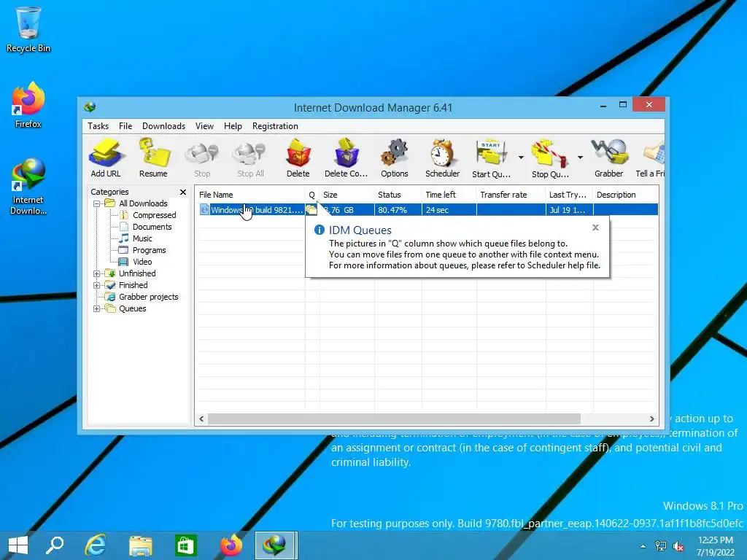Select the Compressed category
The image size is (747, 560).
point(154,215)
